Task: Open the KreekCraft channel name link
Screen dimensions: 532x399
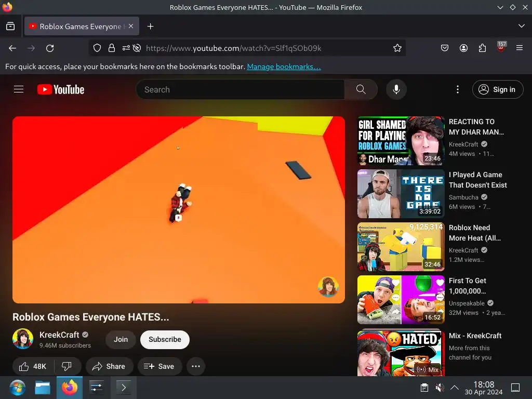Action: tap(59, 335)
